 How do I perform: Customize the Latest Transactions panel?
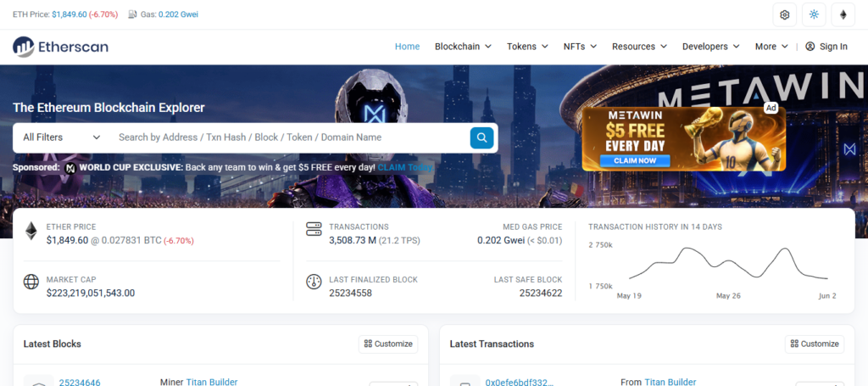coord(815,344)
